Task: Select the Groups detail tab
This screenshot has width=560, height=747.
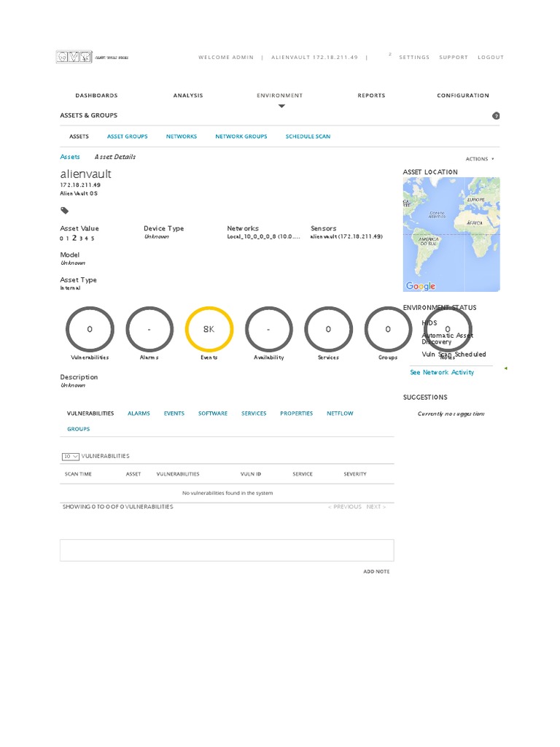Action: (x=79, y=429)
